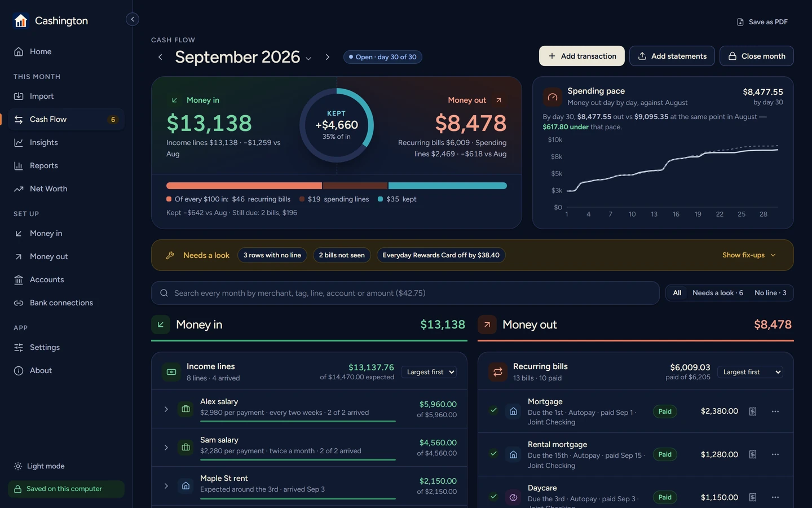Click the About info icon
Screen dimensions: 812x508
pos(19,371)
